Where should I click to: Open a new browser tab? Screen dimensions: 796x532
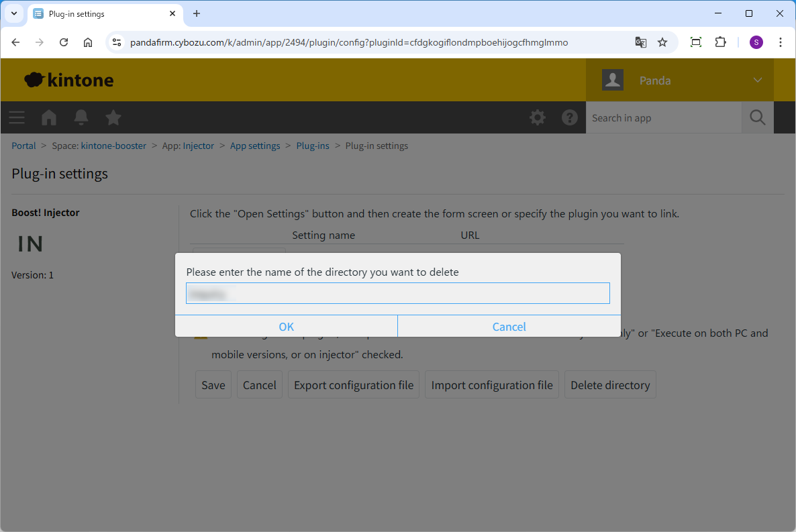(x=197, y=13)
